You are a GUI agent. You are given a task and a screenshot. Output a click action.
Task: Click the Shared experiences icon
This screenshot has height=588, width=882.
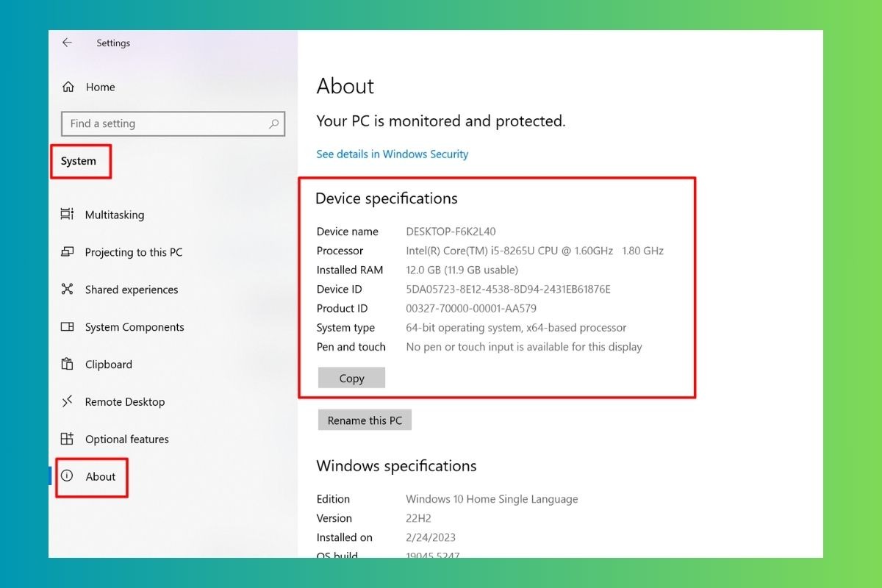point(67,290)
